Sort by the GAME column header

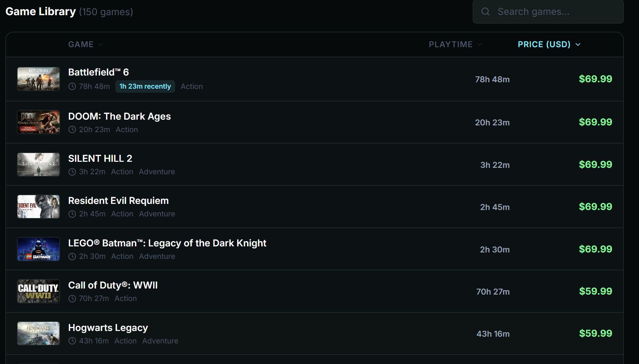point(86,44)
